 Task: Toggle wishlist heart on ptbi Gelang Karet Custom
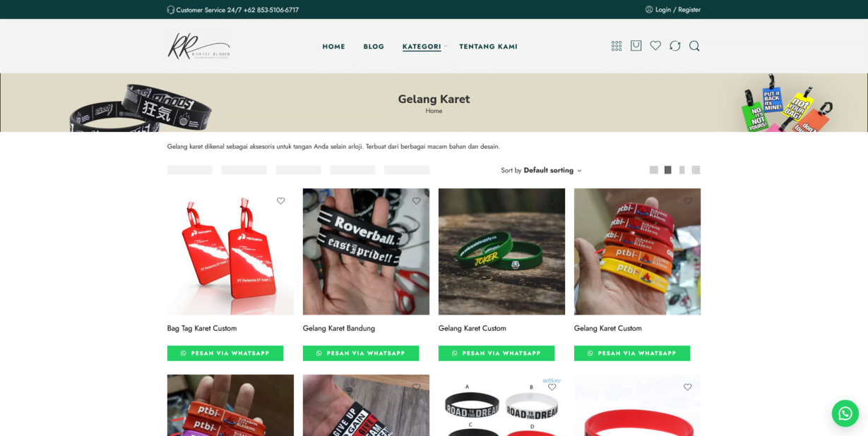pyautogui.click(x=688, y=201)
